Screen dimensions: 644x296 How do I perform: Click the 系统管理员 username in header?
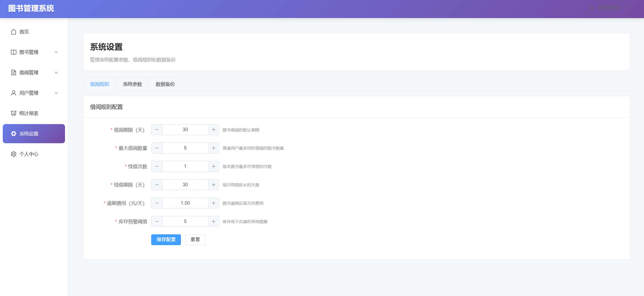[x=609, y=8]
